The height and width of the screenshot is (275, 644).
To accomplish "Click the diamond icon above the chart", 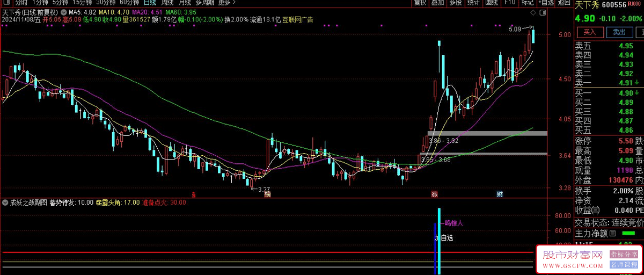I will tap(532, 12).
